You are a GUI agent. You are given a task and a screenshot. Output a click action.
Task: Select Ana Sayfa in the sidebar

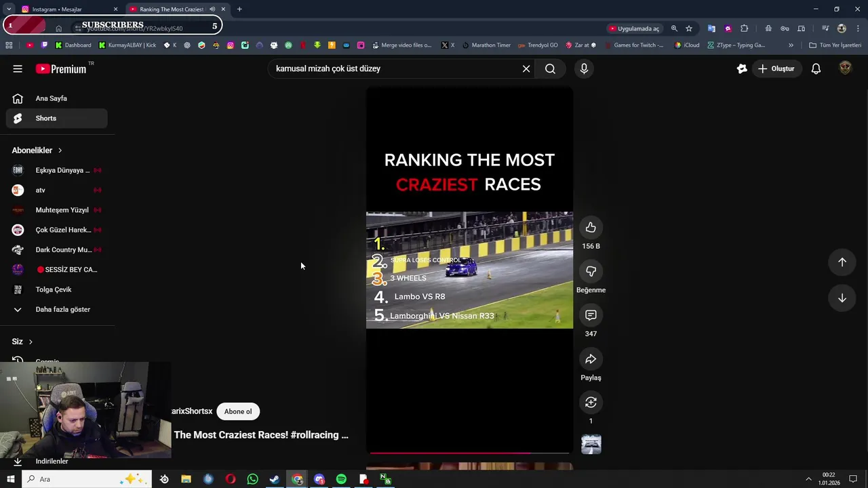click(x=57, y=98)
